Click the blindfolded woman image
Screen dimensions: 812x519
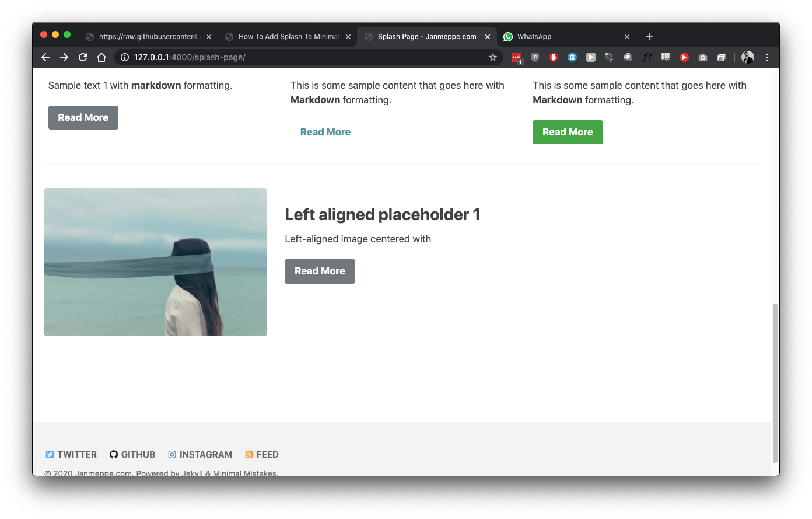155,262
